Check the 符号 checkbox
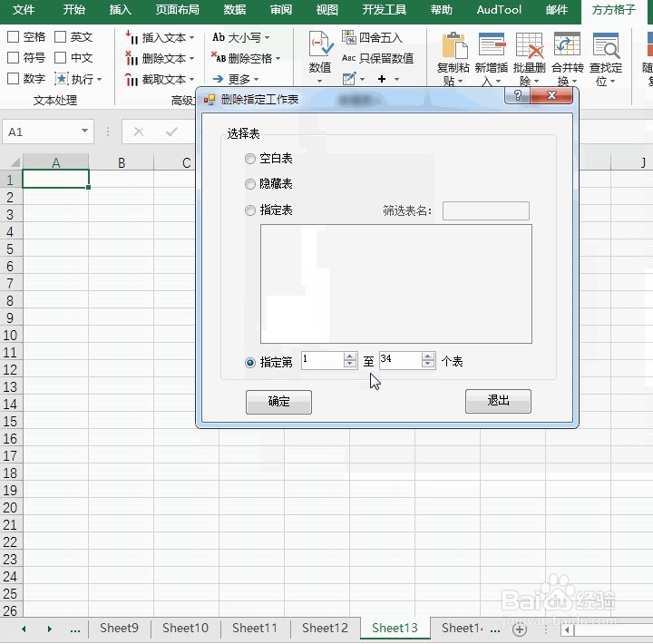This screenshot has height=644, width=653. [x=14, y=57]
